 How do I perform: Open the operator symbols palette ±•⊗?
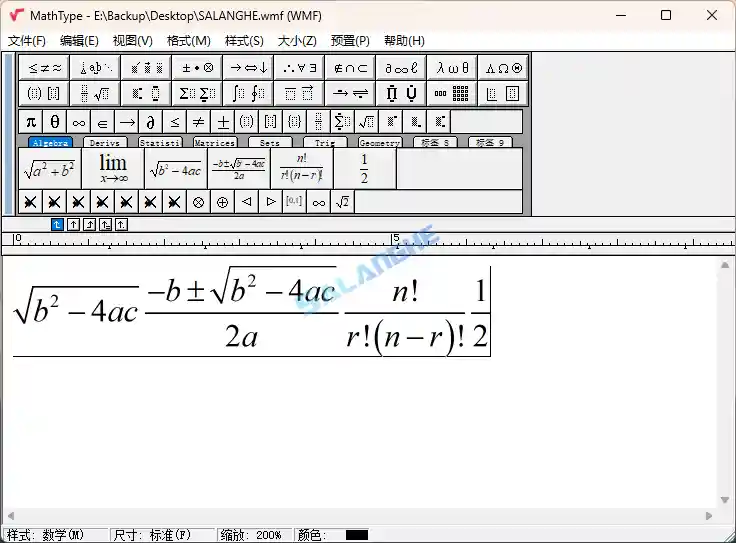197,68
